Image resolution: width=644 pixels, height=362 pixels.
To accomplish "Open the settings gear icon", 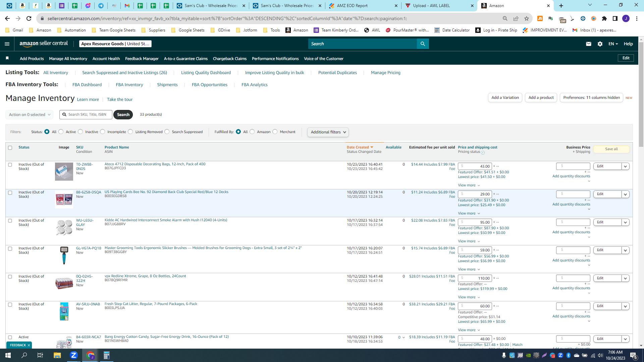I will click(600, 44).
